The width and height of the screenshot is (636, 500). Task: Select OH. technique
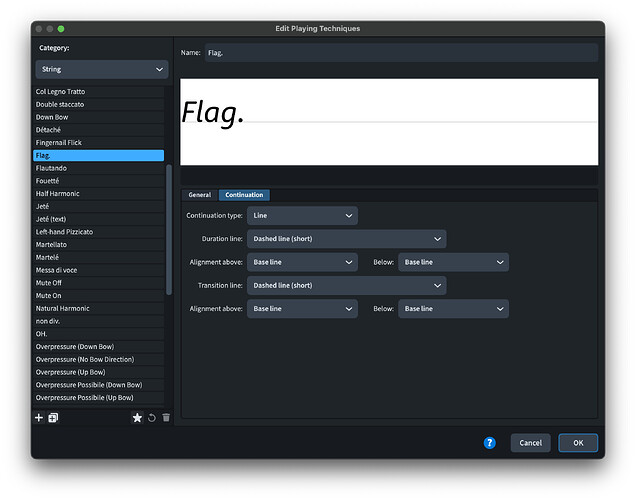[x=99, y=334]
